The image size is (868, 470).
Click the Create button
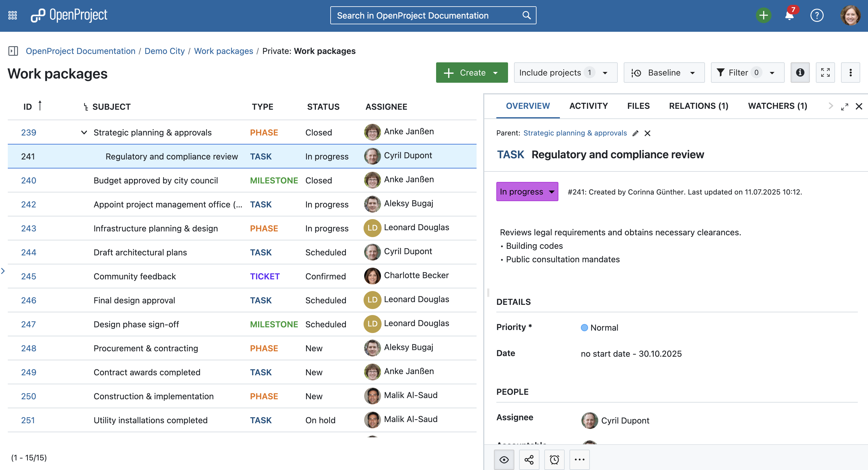pos(471,73)
